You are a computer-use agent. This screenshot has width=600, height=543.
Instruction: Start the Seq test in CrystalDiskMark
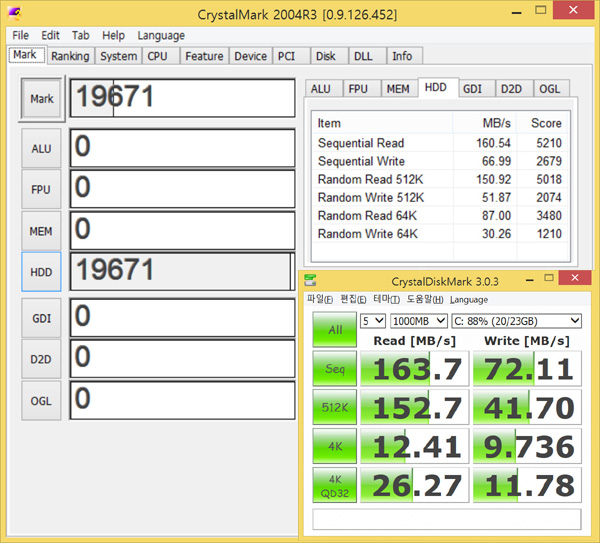(x=334, y=368)
